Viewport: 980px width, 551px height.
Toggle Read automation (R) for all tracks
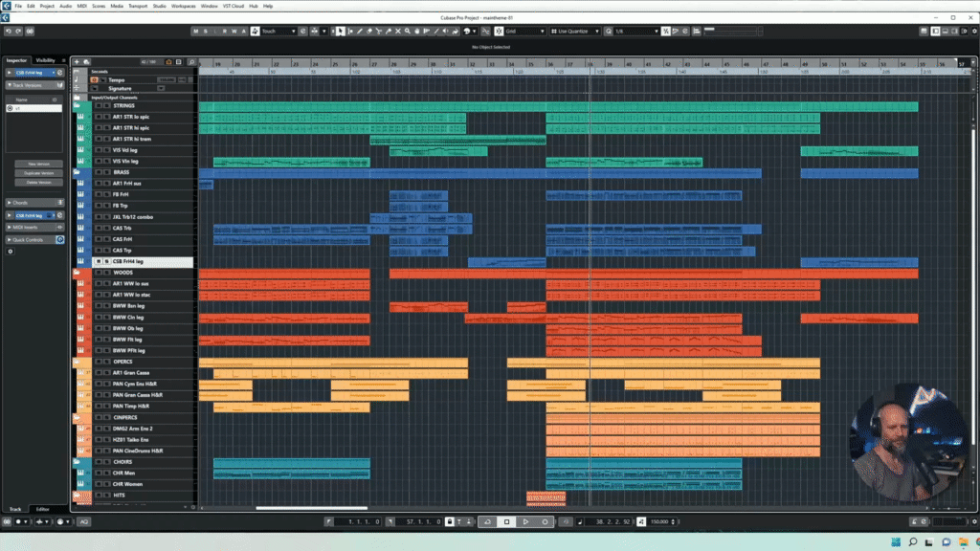(224, 32)
